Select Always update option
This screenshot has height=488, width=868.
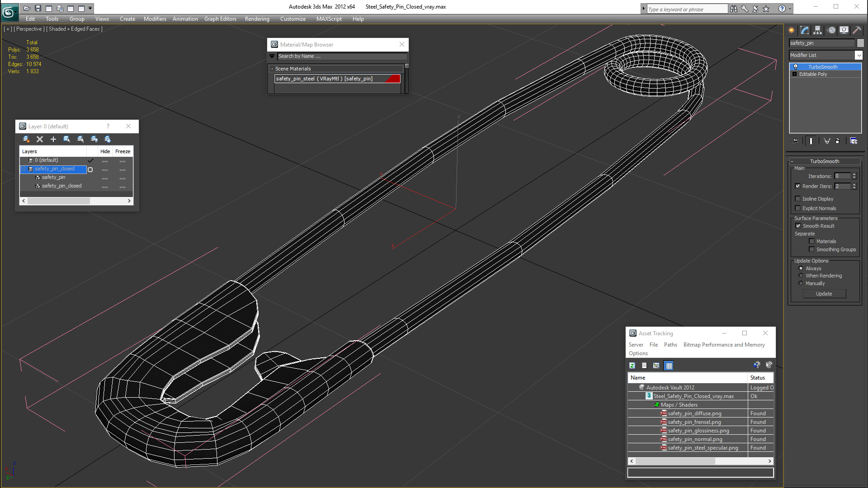click(801, 268)
